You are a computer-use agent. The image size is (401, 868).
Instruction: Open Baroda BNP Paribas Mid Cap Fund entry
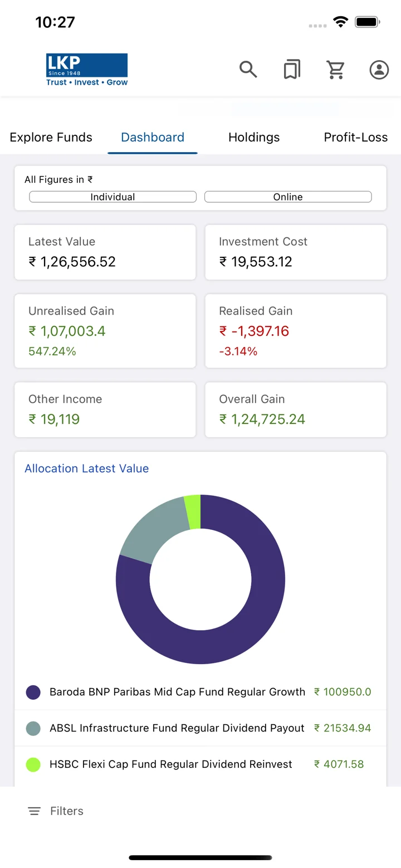(x=200, y=692)
